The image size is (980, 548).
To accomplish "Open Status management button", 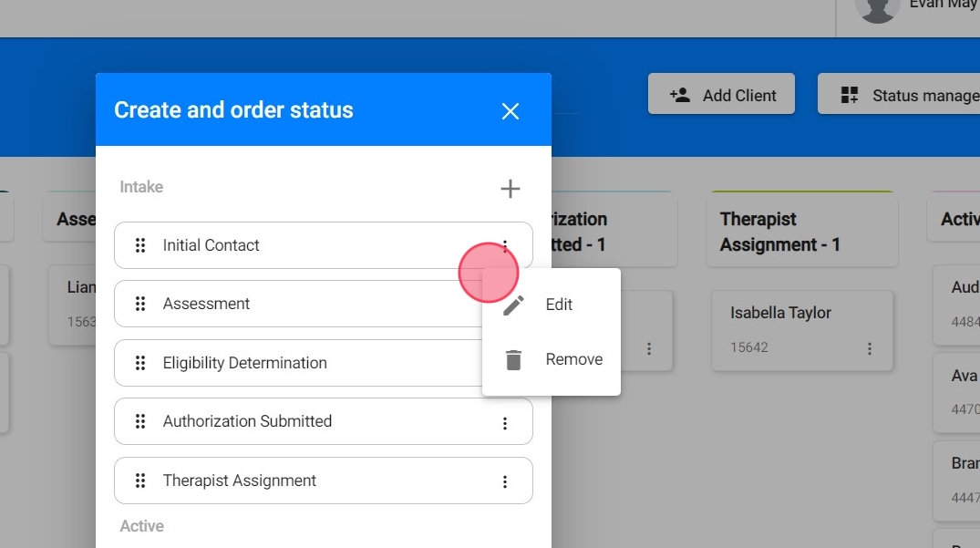I will [899, 94].
